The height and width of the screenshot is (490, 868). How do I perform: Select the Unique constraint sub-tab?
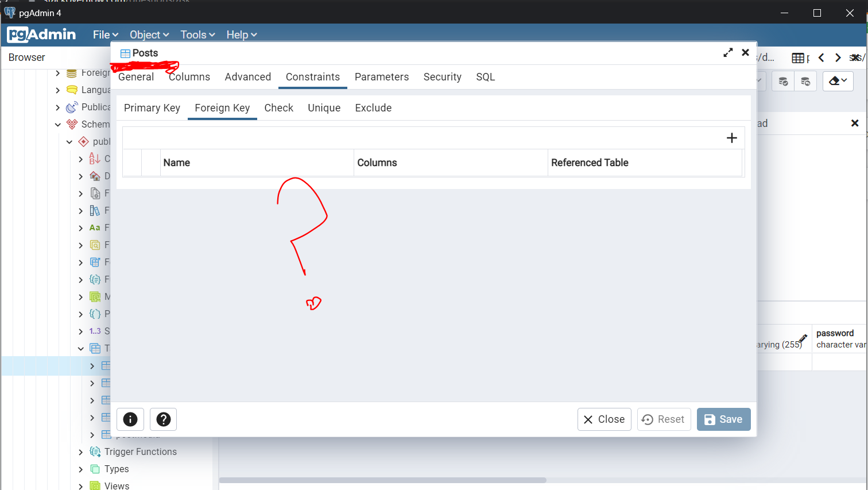(324, 108)
